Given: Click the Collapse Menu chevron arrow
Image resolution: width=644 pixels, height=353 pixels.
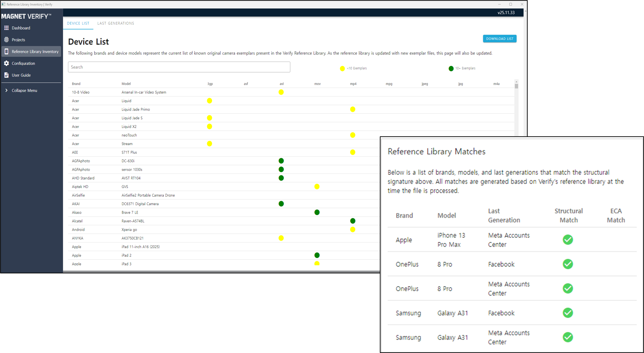Looking at the screenshot, I should (x=6, y=90).
